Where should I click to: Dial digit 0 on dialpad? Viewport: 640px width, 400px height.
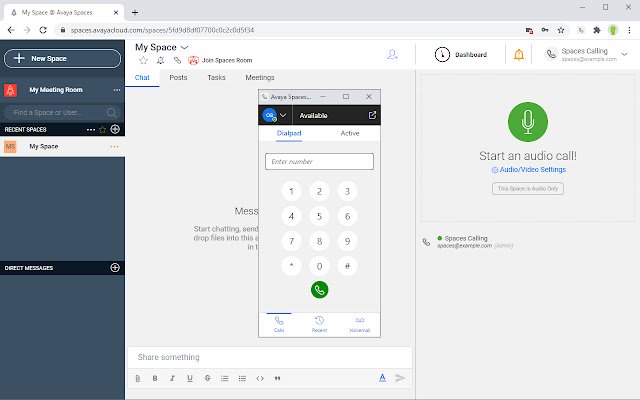pyautogui.click(x=320, y=266)
